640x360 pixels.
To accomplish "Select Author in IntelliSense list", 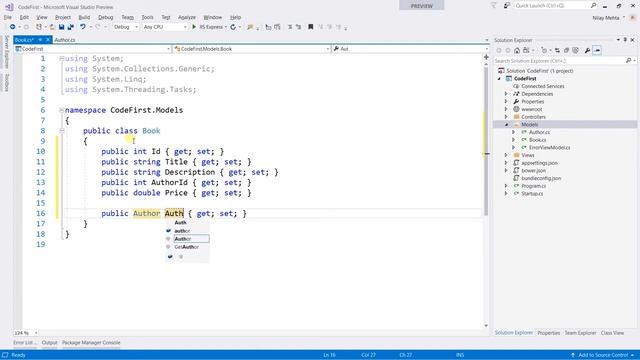I will pos(191,239).
